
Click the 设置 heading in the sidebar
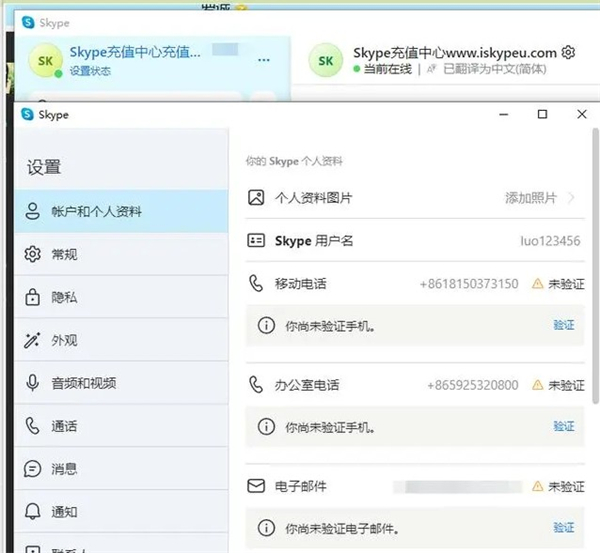click(44, 167)
